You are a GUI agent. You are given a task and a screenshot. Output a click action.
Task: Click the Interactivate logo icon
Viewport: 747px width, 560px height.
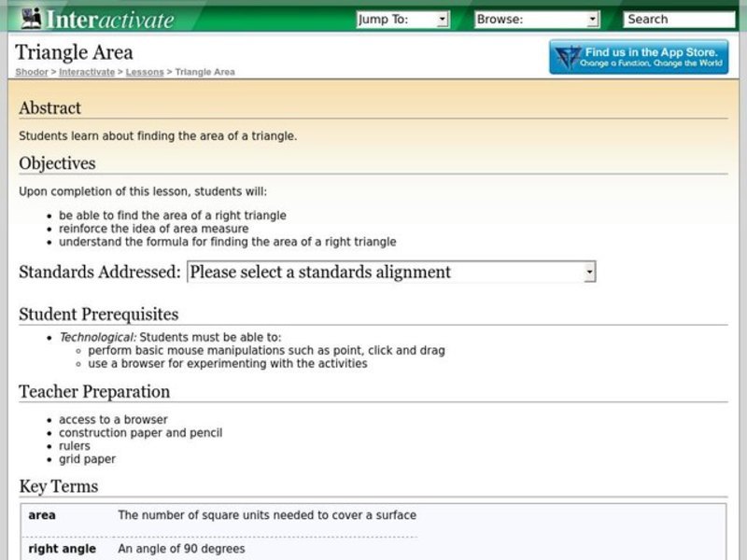[x=31, y=18]
